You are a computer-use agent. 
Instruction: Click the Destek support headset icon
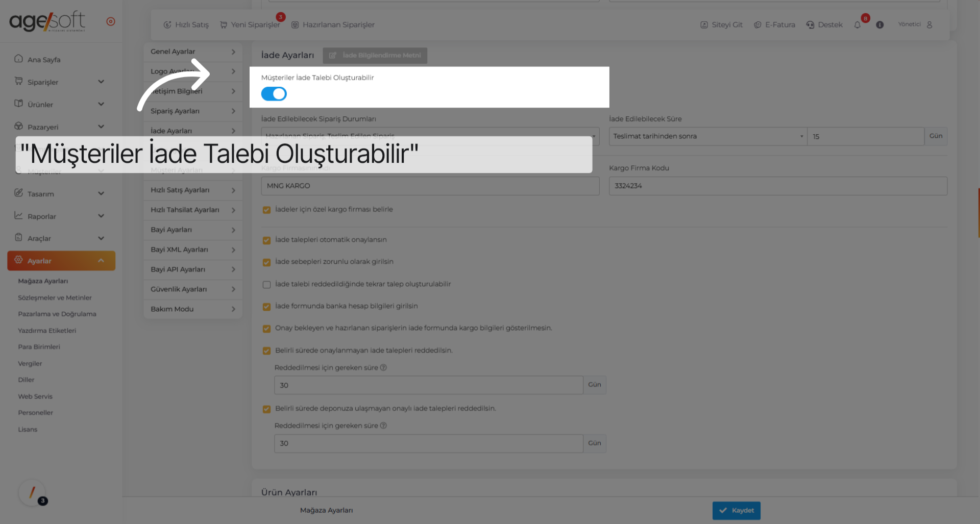click(811, 24)
